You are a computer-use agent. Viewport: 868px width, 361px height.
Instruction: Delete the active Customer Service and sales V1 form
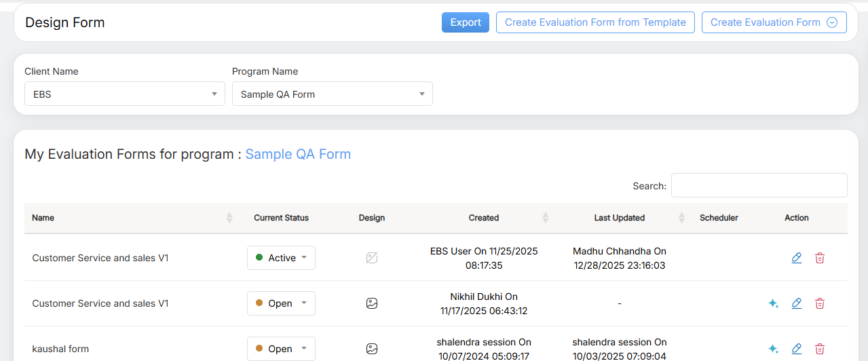[820, 258]
